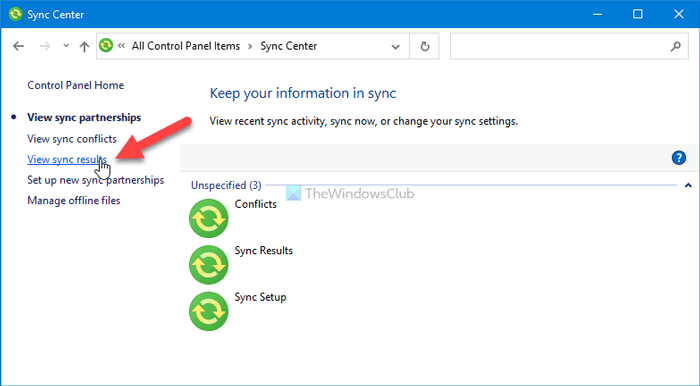Screen dimensions: 700x386
Task: Click the Back navigation arrow
Action: coord(18,46)
